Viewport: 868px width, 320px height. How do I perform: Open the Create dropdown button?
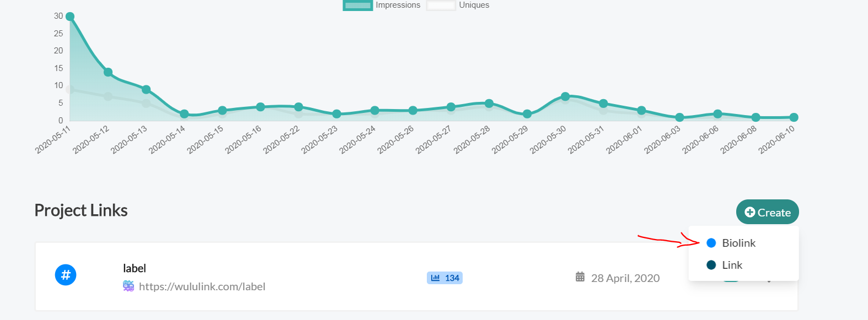click(x=767, y=212)
